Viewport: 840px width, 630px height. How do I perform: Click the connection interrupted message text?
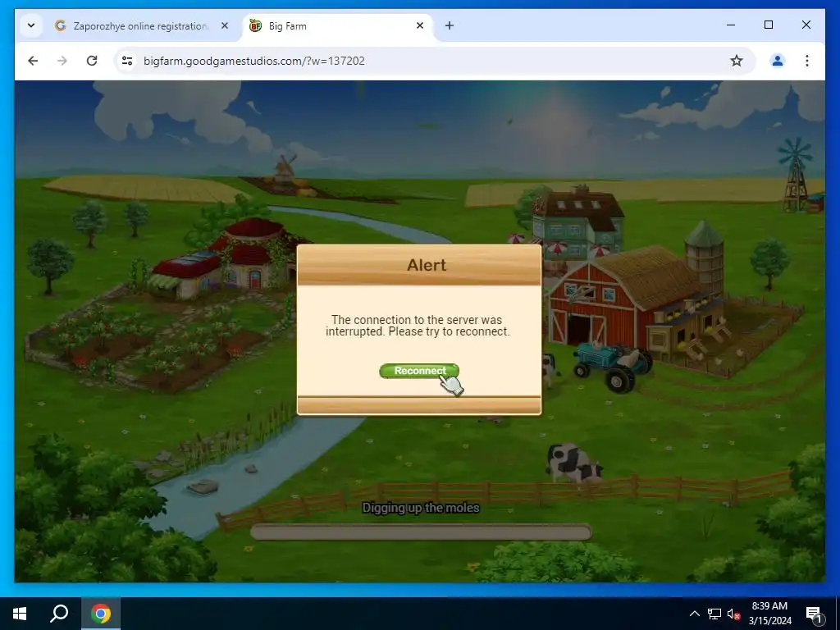(418, 326)
